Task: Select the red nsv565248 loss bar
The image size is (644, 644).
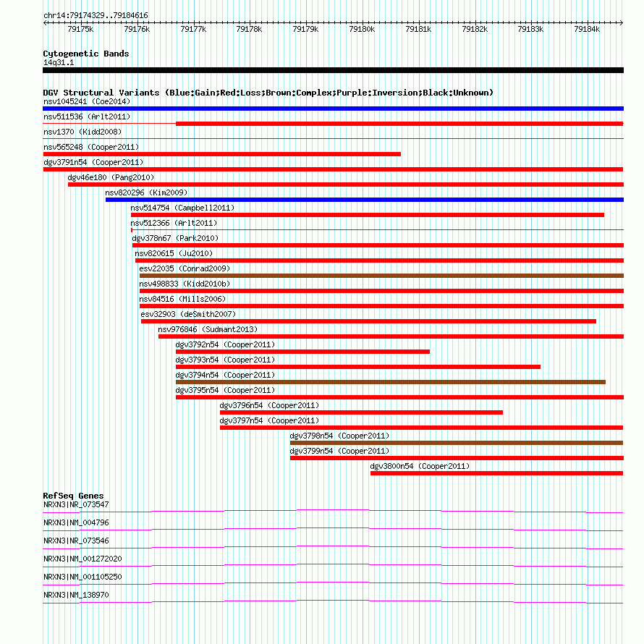Action: tap(222, 154)
